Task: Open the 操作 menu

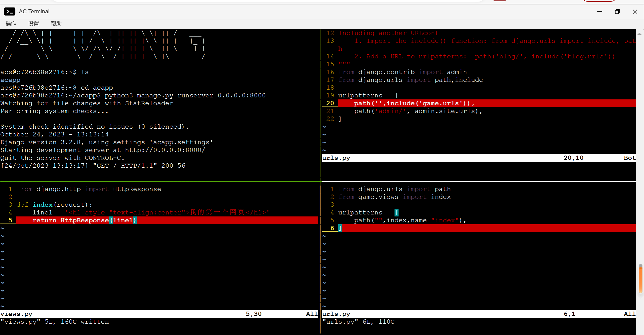Action: [11, 24]
